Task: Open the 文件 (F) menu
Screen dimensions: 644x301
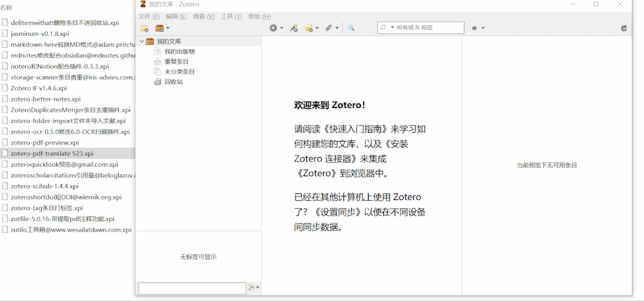Action: click(148, 17)
